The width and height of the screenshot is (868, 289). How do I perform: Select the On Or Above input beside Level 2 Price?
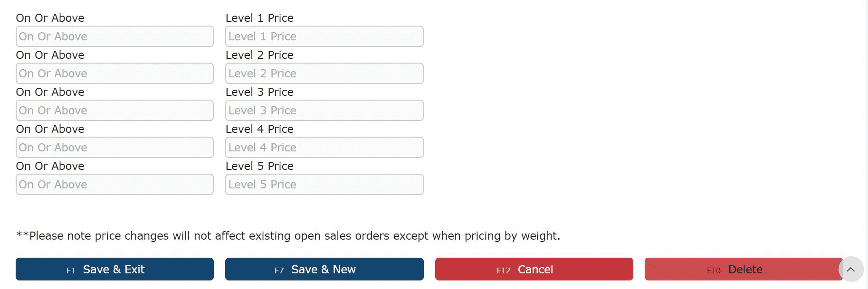114,74
